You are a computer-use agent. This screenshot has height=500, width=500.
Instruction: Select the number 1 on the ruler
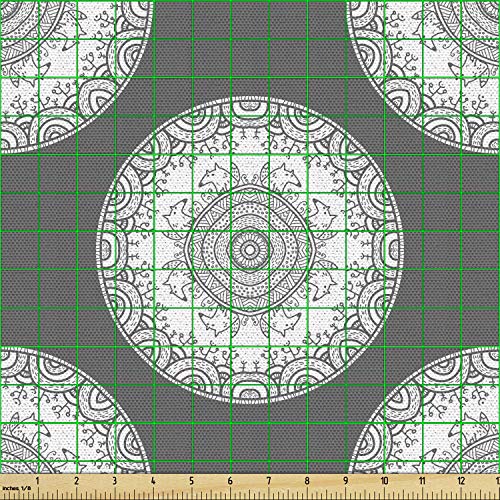37,481
